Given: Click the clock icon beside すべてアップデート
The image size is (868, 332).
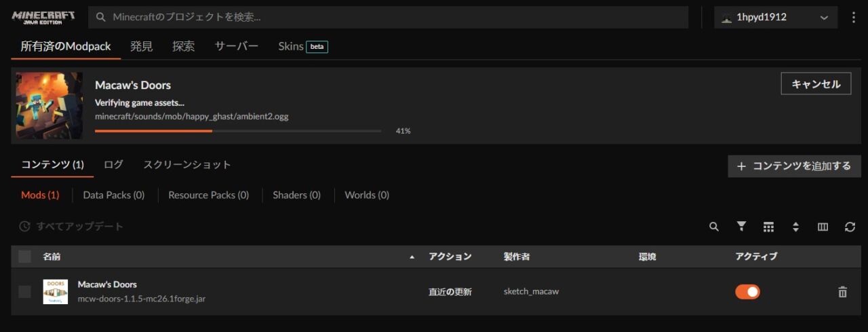Looking at the screenshot, I should click(x=24, y=226).
